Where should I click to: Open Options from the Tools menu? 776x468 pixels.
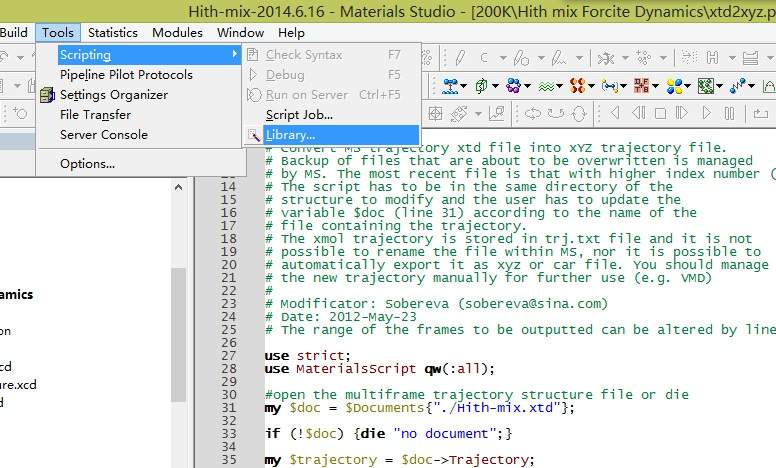click(141, 164)
